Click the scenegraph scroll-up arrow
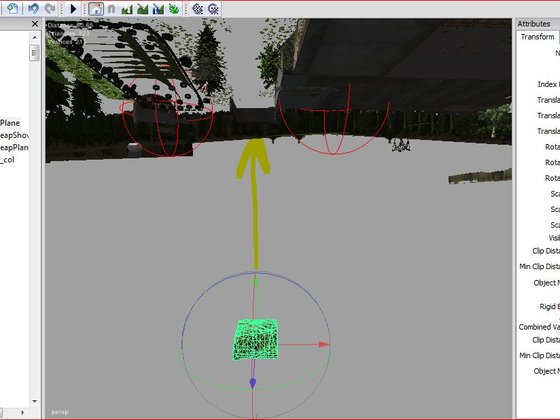Viewport: 560px width, 420px height. pyautogui.click(x=35, y=37)
